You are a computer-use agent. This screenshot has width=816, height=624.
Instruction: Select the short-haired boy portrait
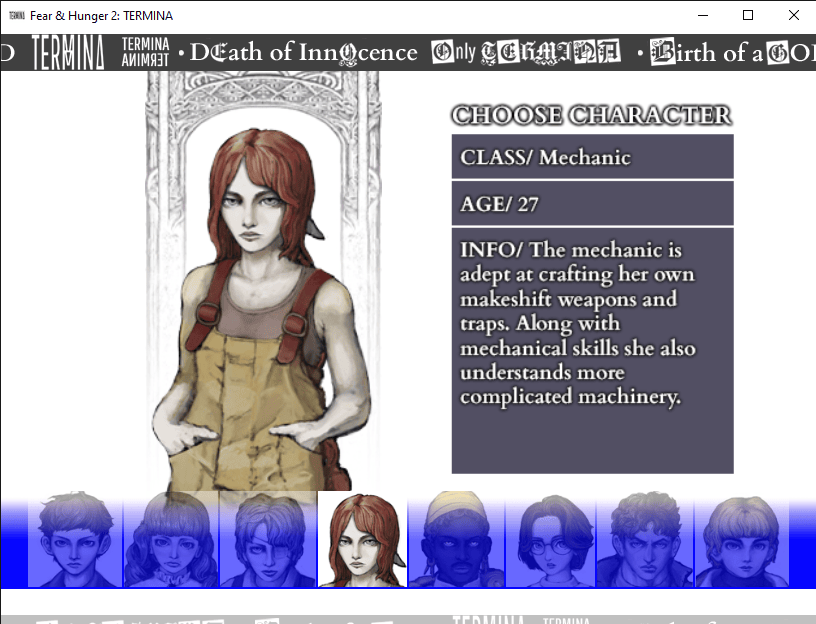pos(75,539)
